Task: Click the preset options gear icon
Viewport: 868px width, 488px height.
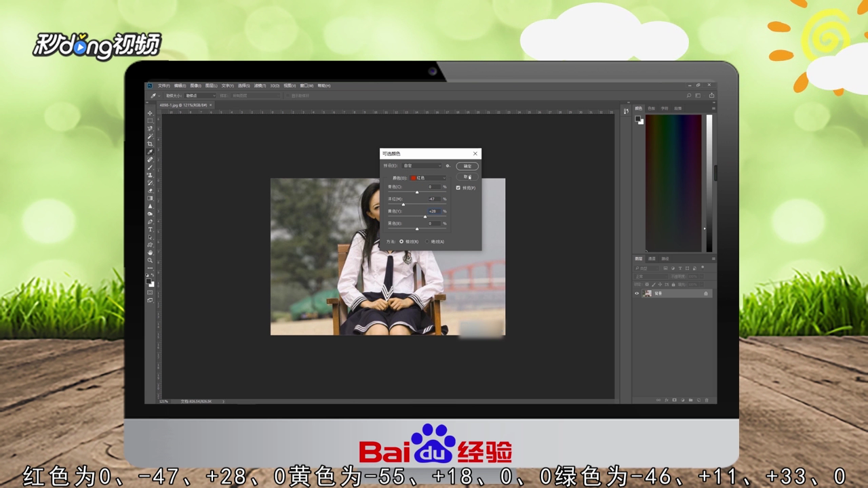Action: (x=448, y=166)
